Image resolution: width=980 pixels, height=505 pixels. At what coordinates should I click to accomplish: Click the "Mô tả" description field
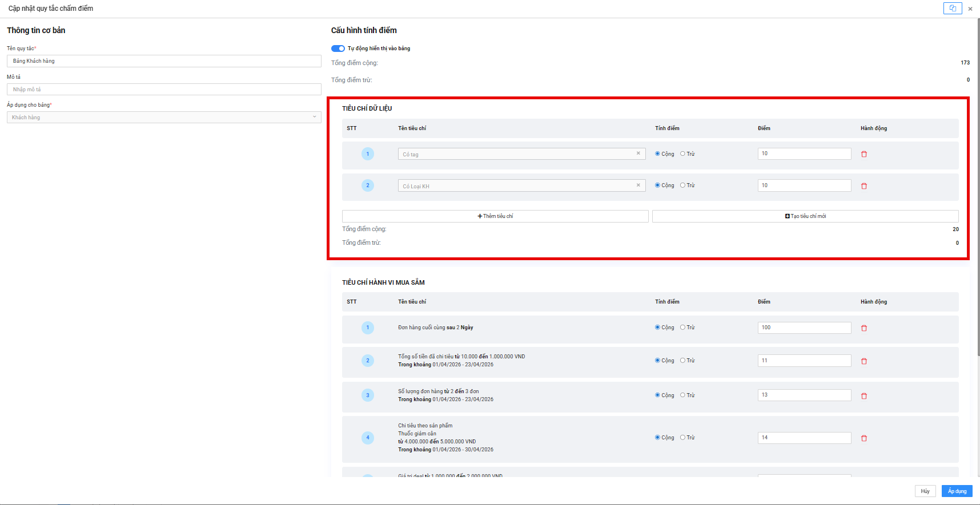[x=164, y=90]
